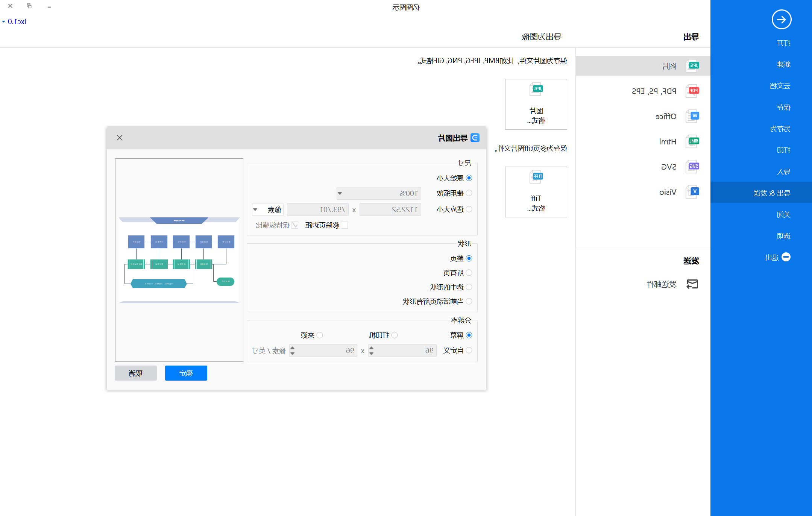This screenshot has height=516, width=812.
Task: Click the 取消 button
Action: 136,373
